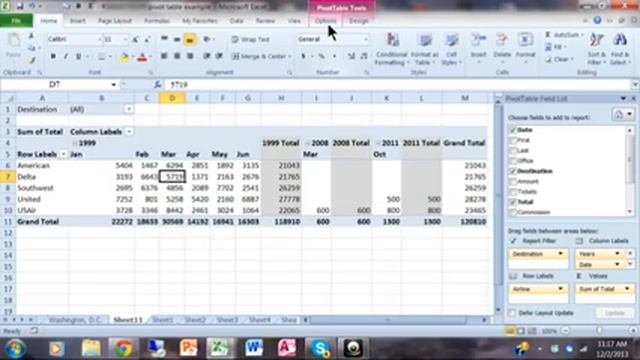Click the Align Text Left icon
640x360 pixels.
[164, 56]
